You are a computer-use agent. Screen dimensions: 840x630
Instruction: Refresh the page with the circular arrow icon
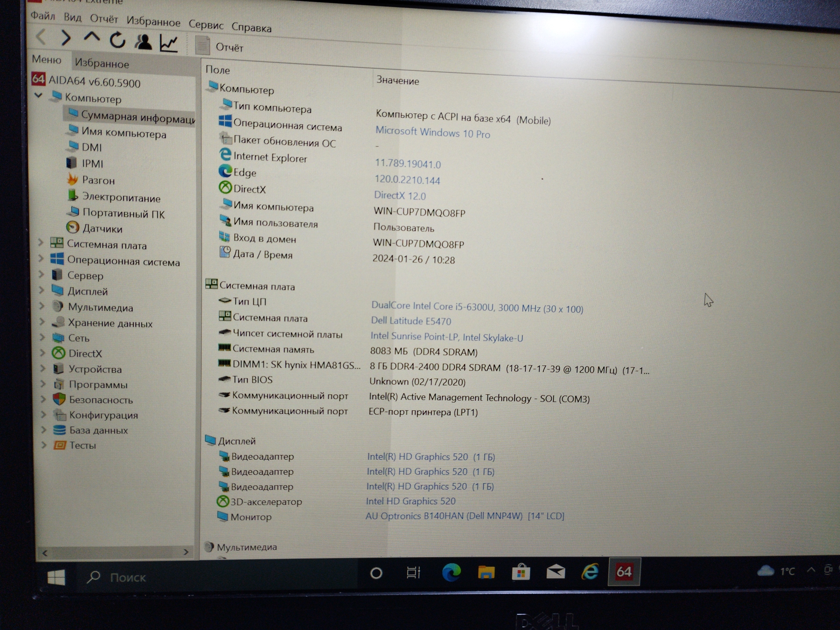coord(117,40)
